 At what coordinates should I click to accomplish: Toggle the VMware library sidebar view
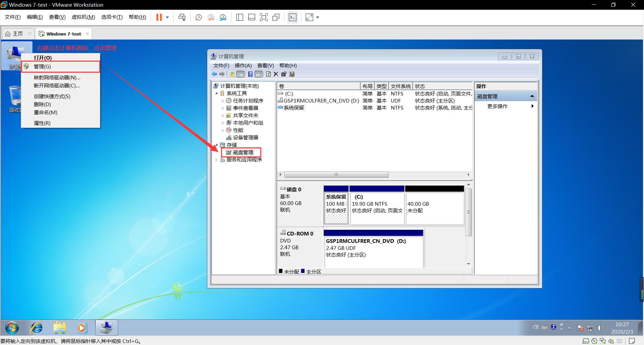(239, 17)
